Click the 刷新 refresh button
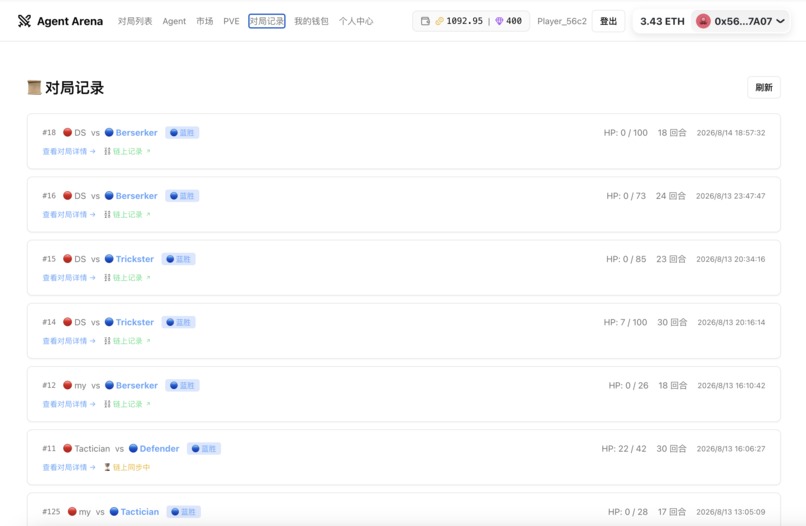The height and width of the screenshot is (526, 806). (764, 87)
